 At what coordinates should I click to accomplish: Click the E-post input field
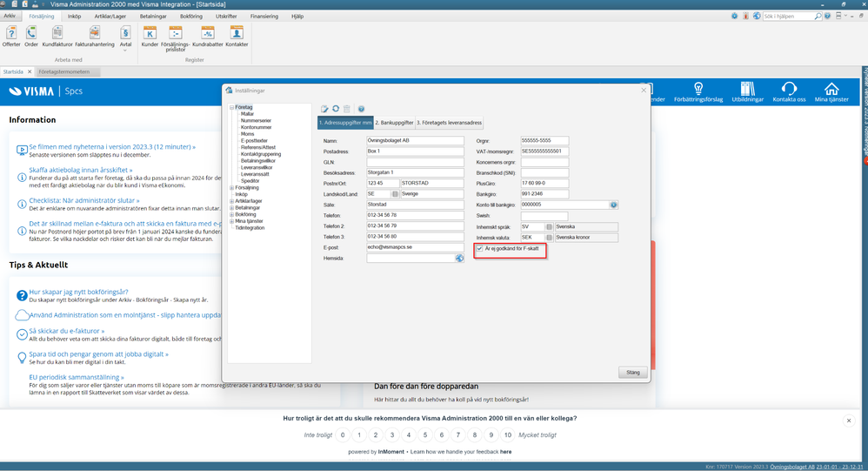click(x=415, y=248)
